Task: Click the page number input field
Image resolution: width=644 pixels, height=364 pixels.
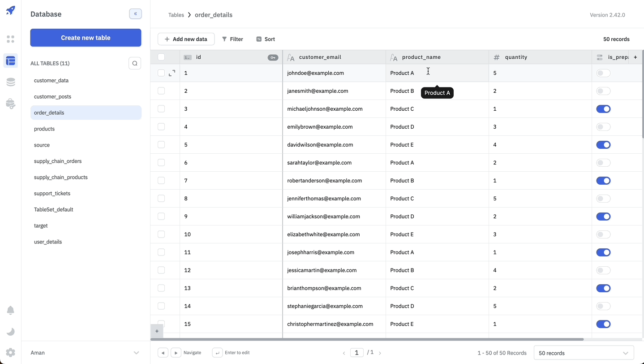Action: tap(356, 353)
